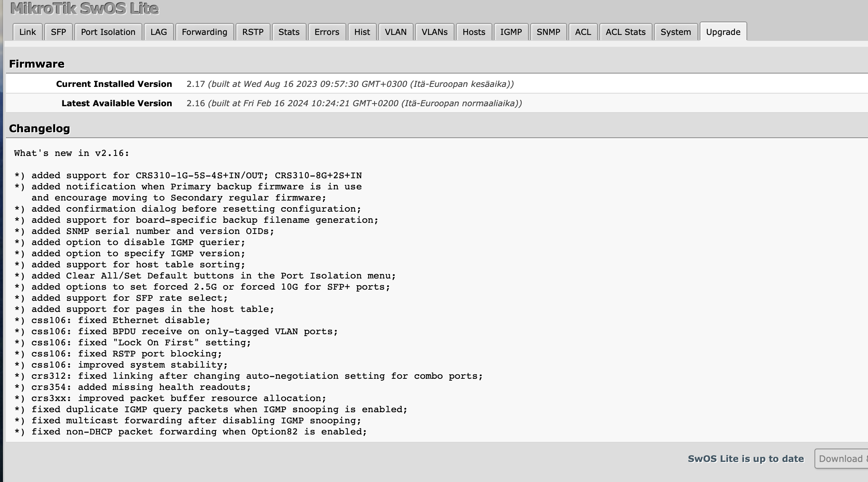
Task: View the ACL Stats tab
Action: coord(625,32)
